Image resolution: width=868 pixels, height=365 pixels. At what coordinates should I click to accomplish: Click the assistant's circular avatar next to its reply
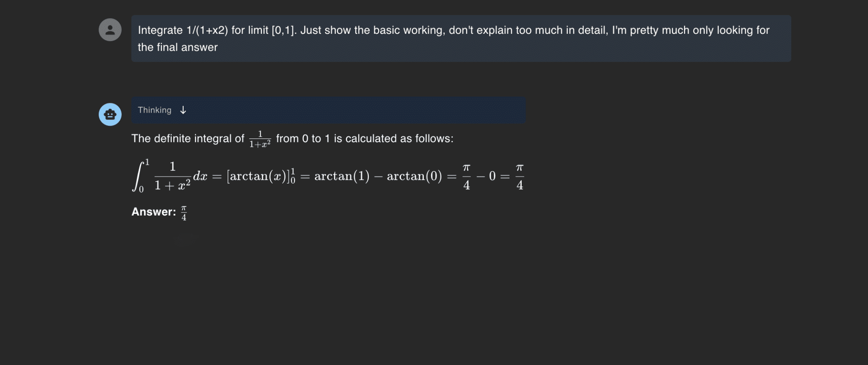coord(110,114)
